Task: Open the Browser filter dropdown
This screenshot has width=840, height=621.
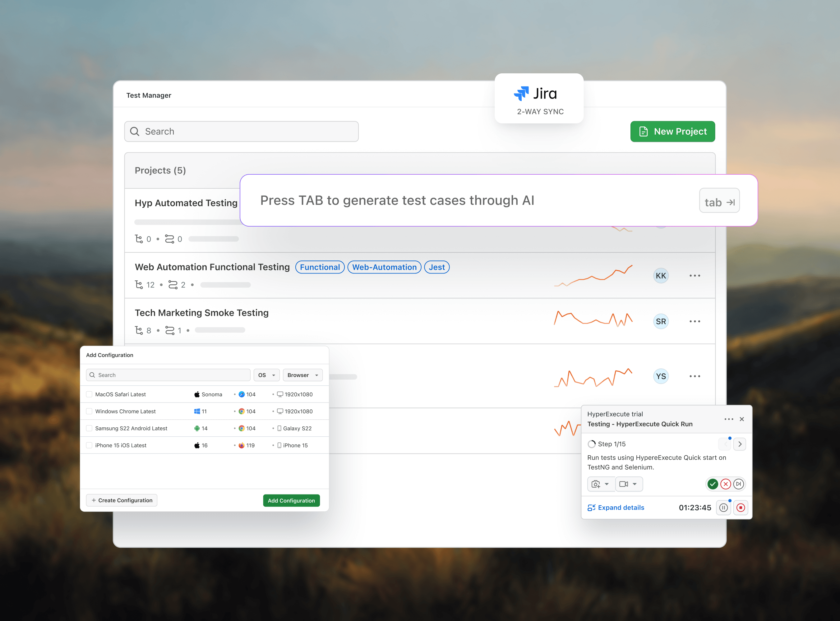Action: (x=303, y=375)
